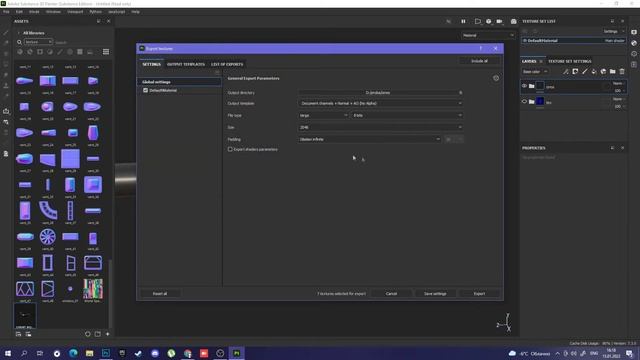Enable Export shaders parameters checkbox
Viewport: 640px width, 360px height.
[x=230, y=149]
